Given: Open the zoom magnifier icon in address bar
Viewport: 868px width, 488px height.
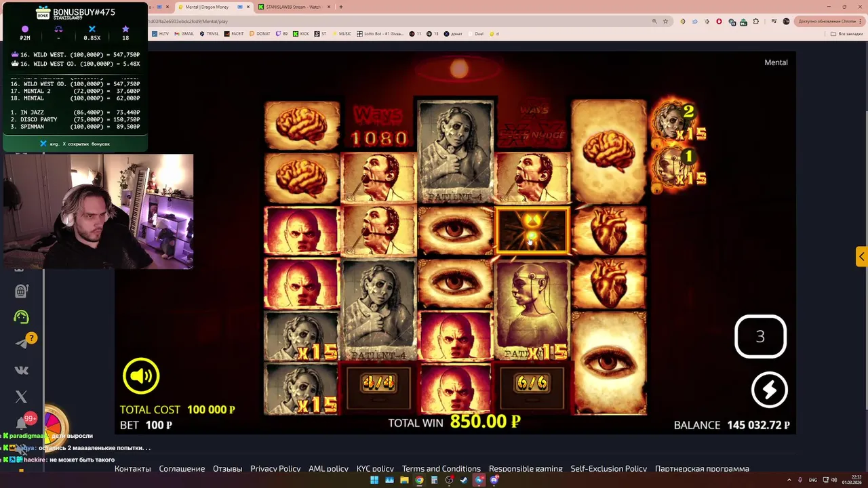Looking at the screenshot, I should [654, 21].
